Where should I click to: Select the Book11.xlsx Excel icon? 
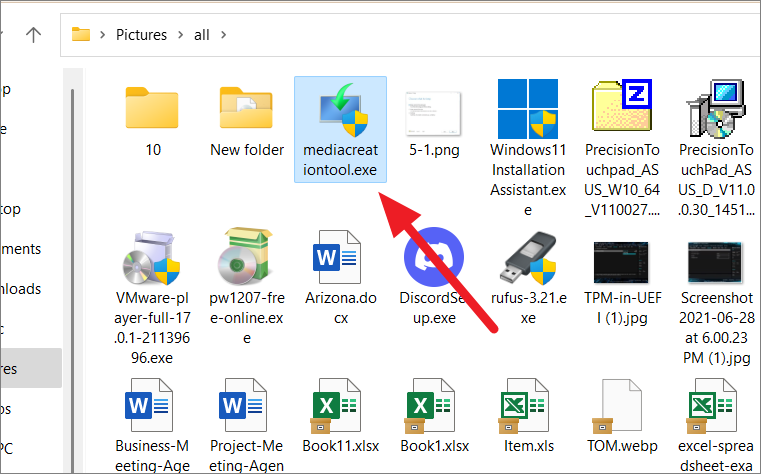[336, 407]
